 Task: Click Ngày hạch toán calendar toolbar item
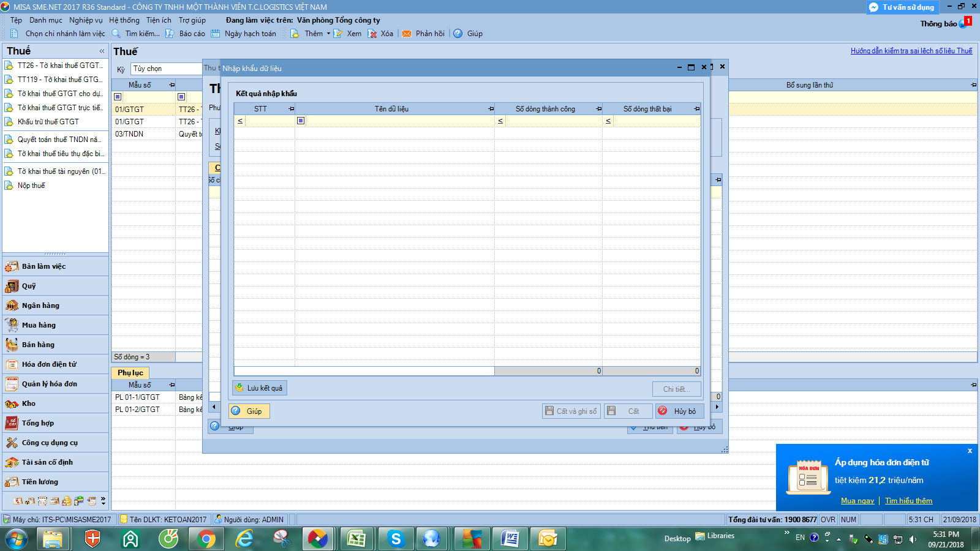pyautogui.click(x=244, y=34)
